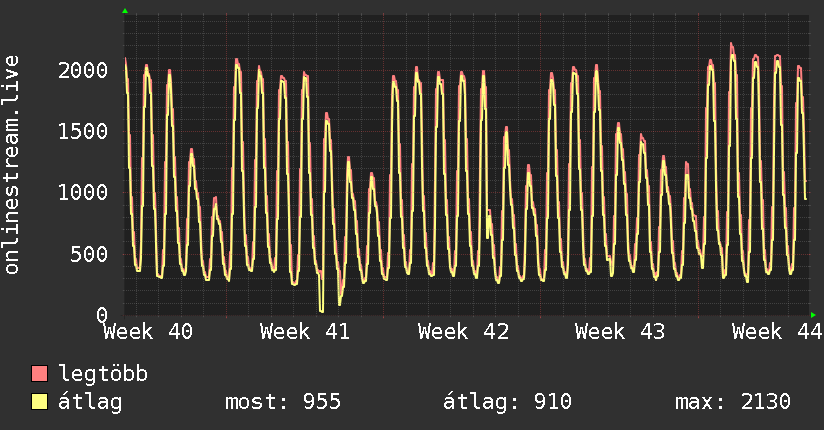Select the legtöbb legend label
The height and width of the screenshot is (430, 824).
(x=103, y=373)
